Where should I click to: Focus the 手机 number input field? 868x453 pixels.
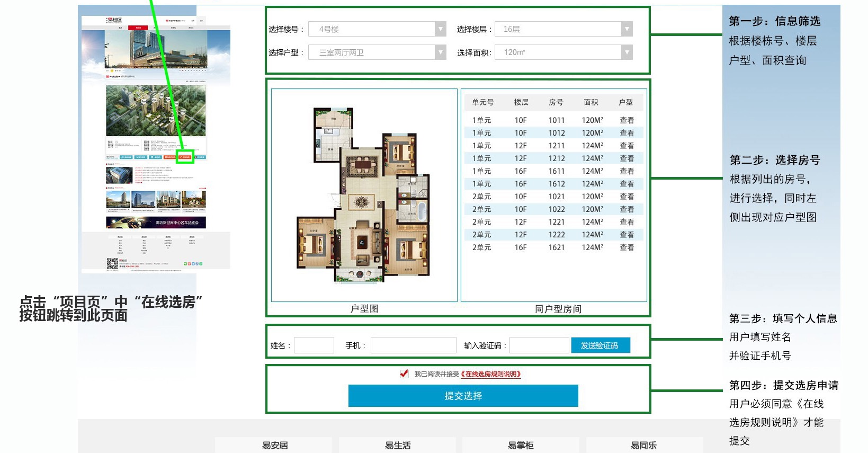413,345
